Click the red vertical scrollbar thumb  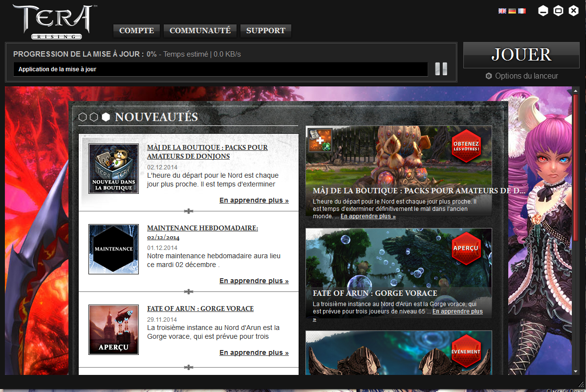coord(576,168)
